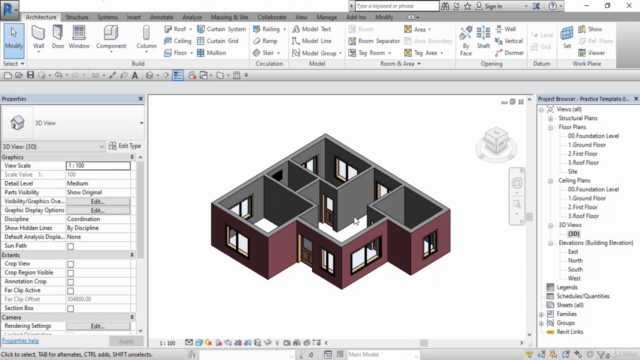Select the Component tool
The image size is (640, 360).
click(x=111, y=39)
